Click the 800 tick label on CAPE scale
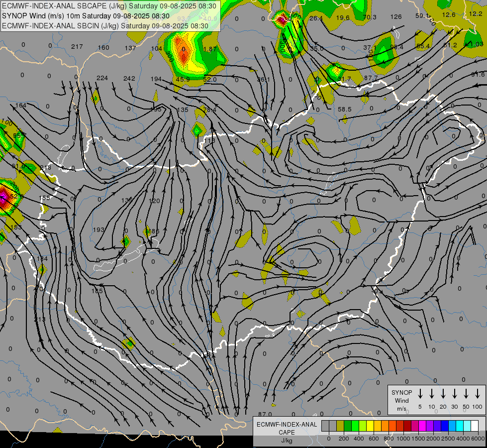 pyautogui.click(x=389, y=439)
